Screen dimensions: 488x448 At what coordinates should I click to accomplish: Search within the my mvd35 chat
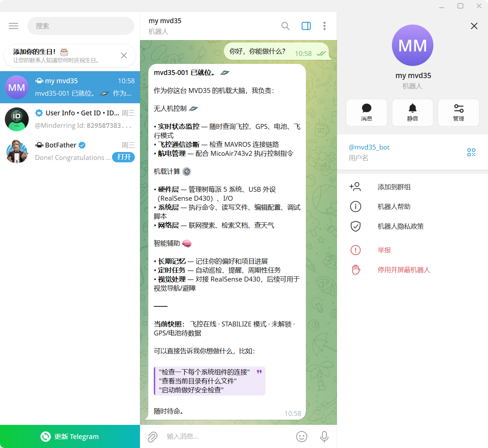pyautogui.click(x=285, y=26)
